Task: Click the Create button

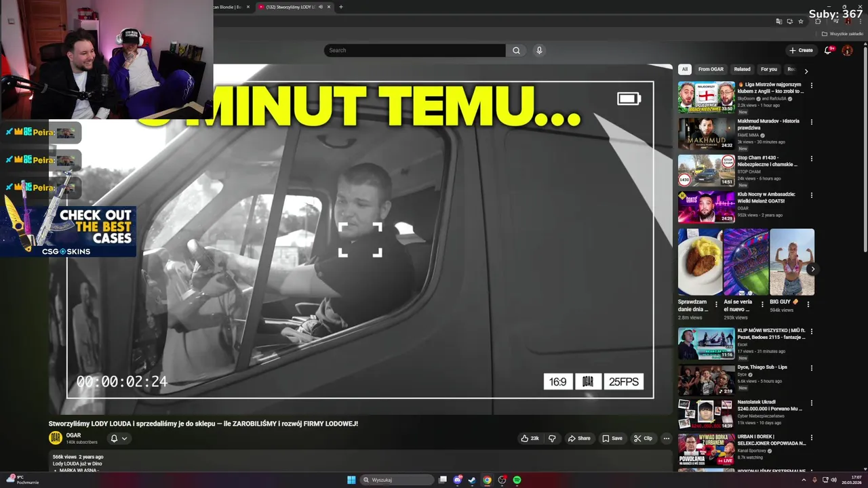Action: [801, 50]
